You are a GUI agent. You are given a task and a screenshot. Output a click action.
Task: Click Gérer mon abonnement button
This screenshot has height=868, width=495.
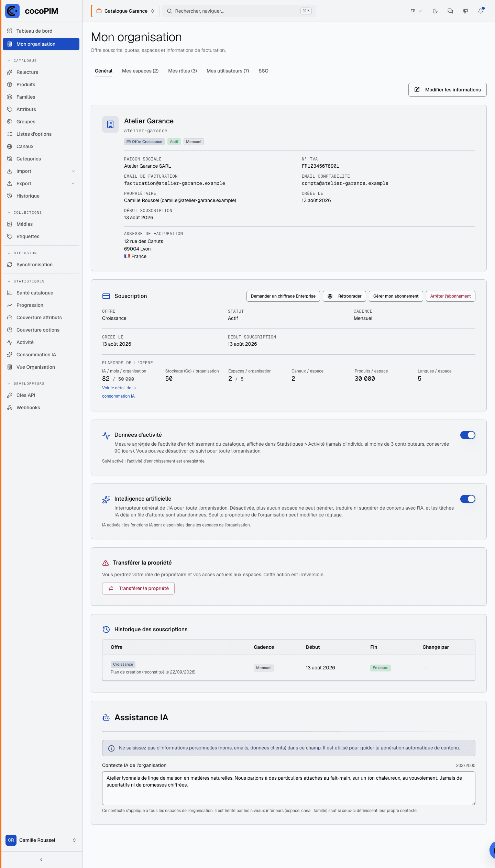coord(396,296)
